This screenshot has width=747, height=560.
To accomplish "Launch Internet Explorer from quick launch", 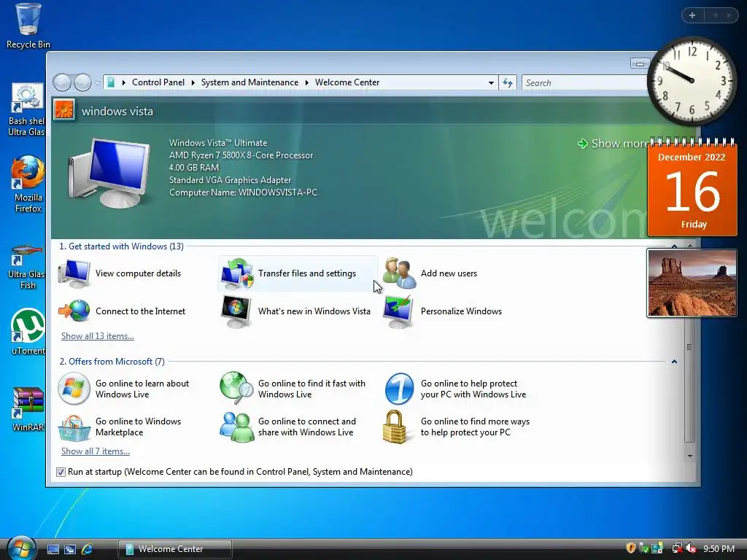I will [x=88, y=549].
